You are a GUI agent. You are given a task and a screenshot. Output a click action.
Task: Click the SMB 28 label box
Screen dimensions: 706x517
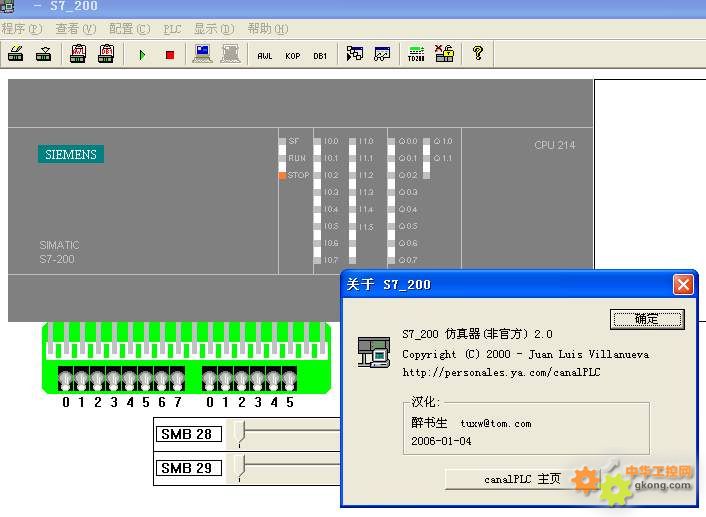point(189,434)
